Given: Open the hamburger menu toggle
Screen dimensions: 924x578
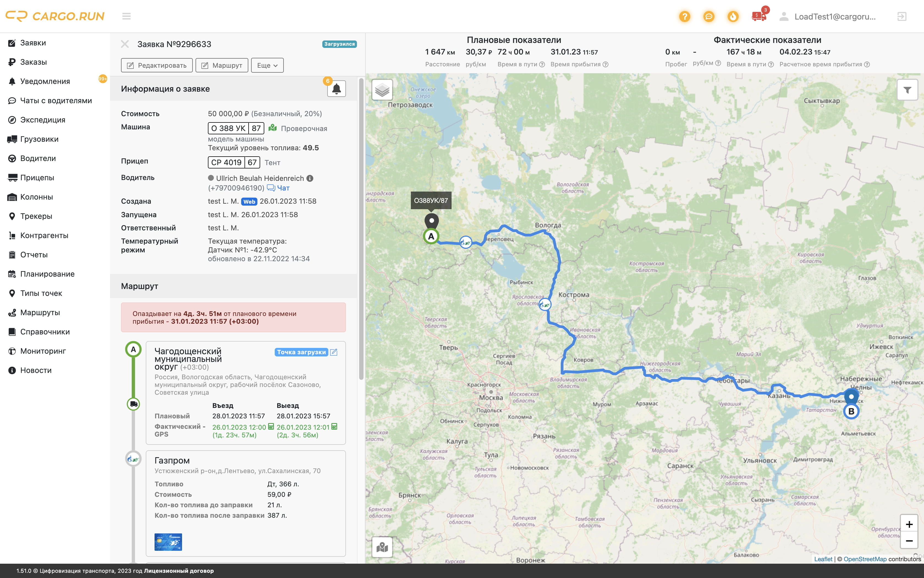Looking at the screenshot, I should [127, 16].
